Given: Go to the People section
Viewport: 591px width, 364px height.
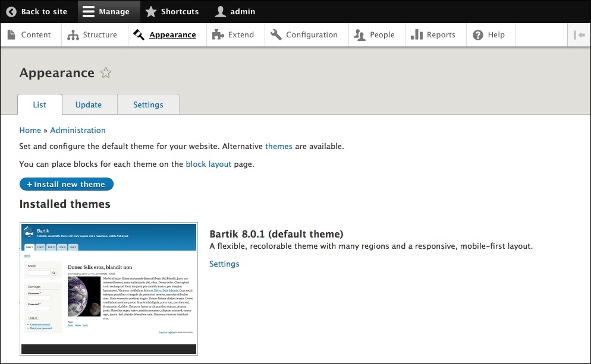Looking at the screenshot, I should (x=374, y=34).
